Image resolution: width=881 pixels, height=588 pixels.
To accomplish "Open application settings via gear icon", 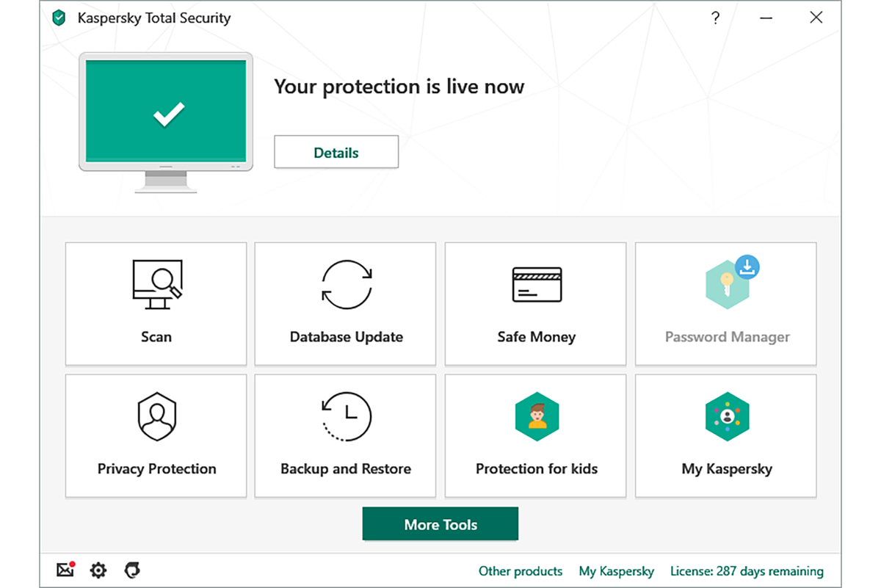I will (x=98, y=570).
